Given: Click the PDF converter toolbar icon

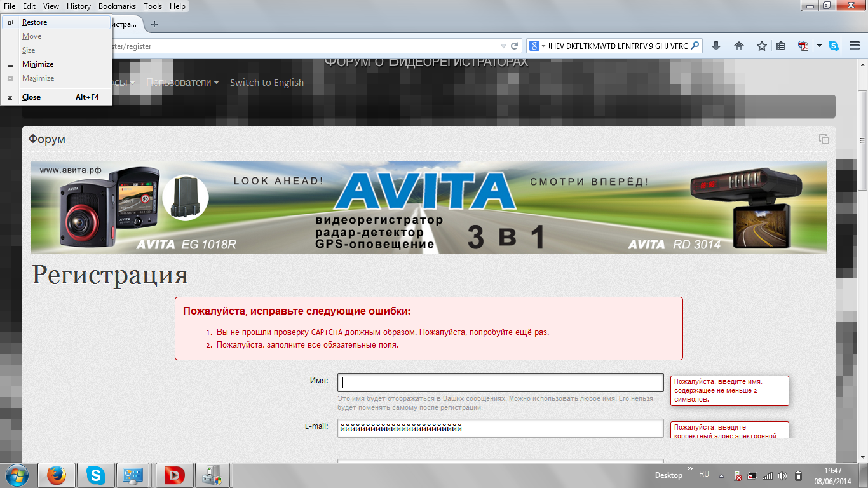Looking at the screenshot, I should 803,46.
